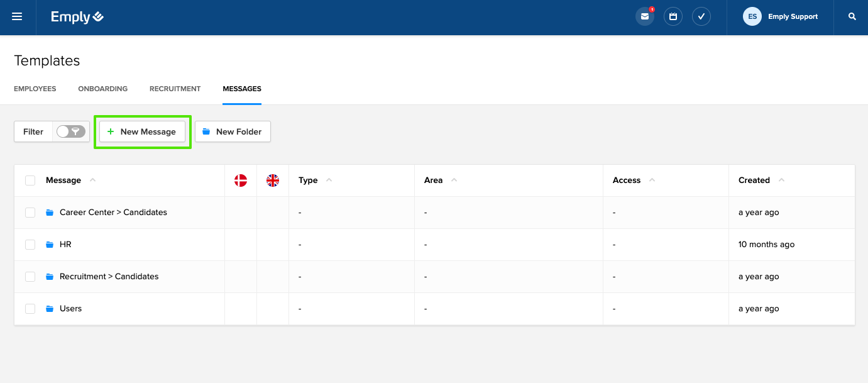This screenshot has width=868, height=383.
Task: Open the Emply Support profile avatar
Action: (x=752, y=16)
